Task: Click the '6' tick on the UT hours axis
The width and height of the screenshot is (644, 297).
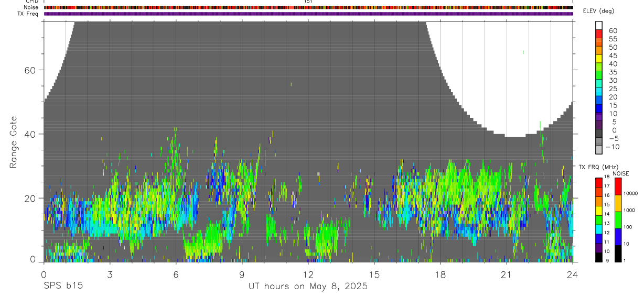Action: [x=176, y=274]
